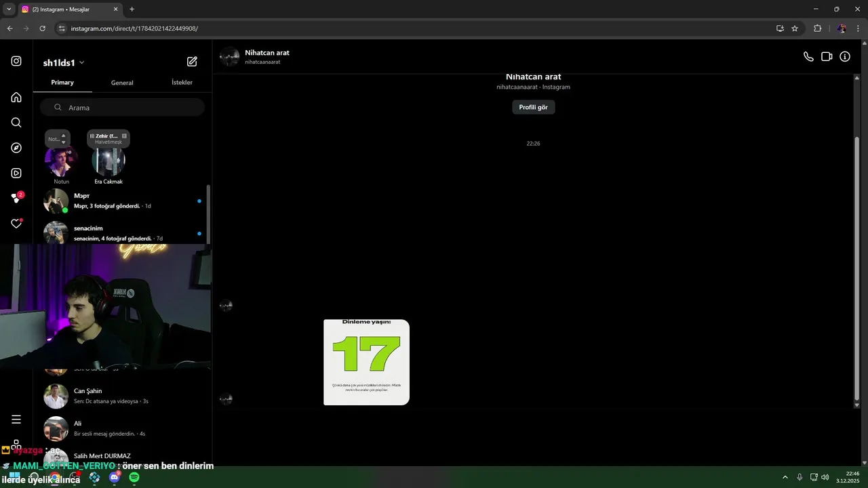Start an audio call with Nihatcan
Viewport: 868px width, 488px height.
pos(808,57)
